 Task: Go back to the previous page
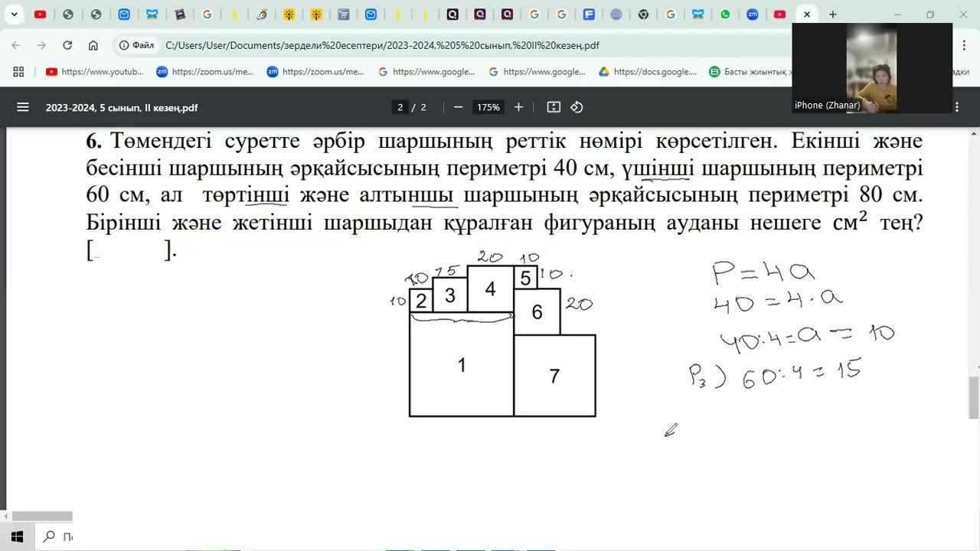(16, 45)
